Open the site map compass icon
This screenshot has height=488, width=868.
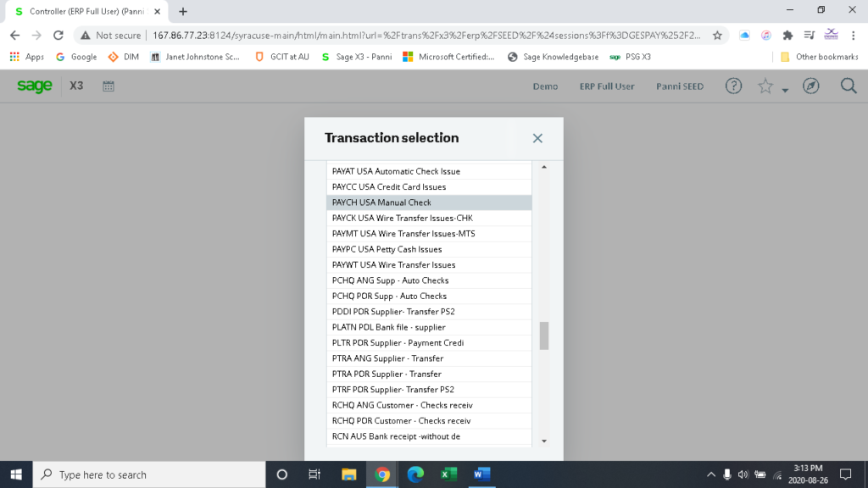(x=811, y=86)
